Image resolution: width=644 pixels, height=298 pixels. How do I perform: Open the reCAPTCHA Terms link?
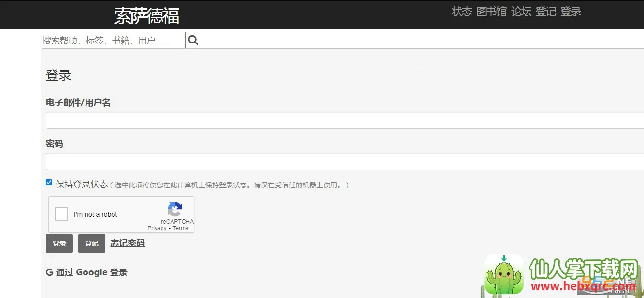click(x=181, y=228)
